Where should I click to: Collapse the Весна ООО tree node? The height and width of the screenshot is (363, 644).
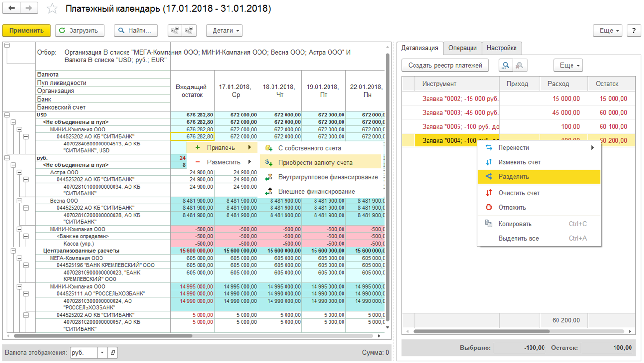19,201
